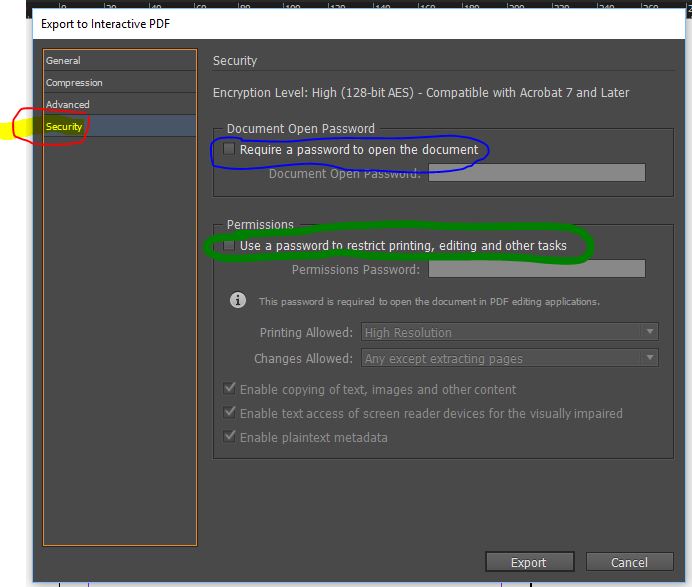Viewport: 692px width, 587px height.
Task: Click the Export to Interactive PDF title bar
Action: coord(300,23)
